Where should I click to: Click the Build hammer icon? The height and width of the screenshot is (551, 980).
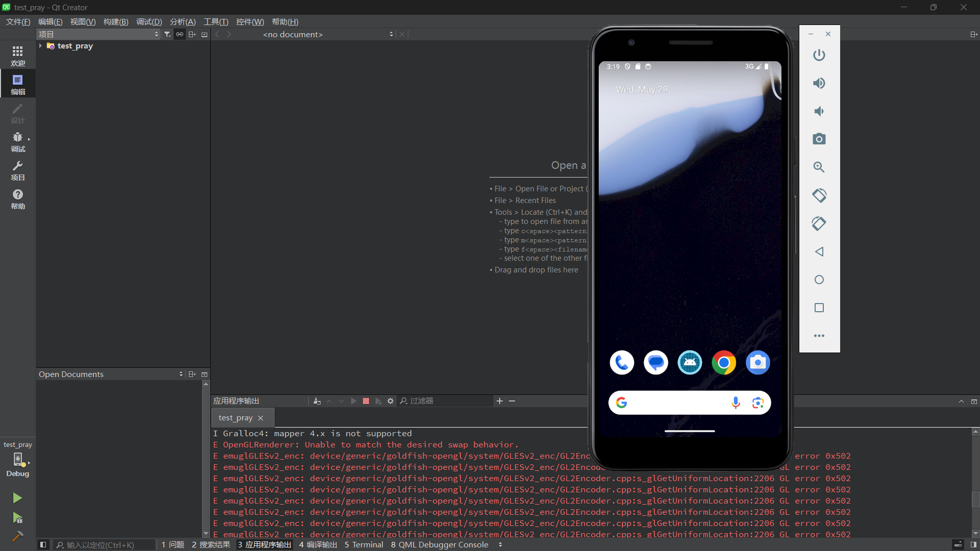click(x=17, y=536)
